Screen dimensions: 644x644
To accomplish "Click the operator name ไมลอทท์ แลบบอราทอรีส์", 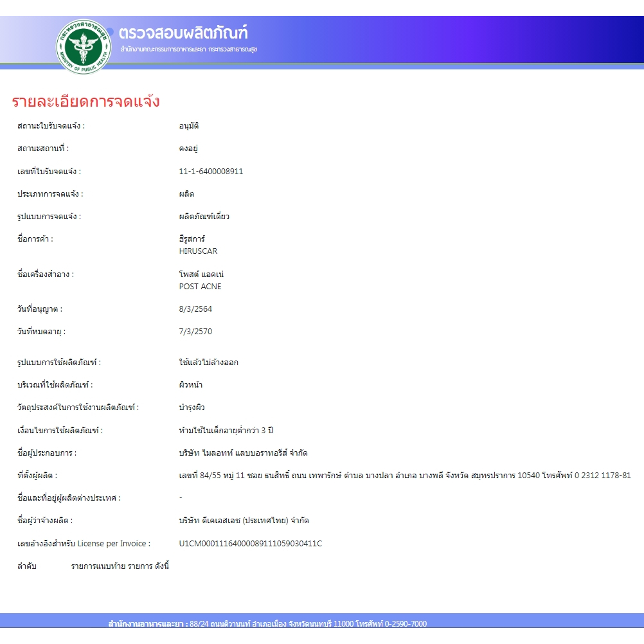I will tap(243, 453).
